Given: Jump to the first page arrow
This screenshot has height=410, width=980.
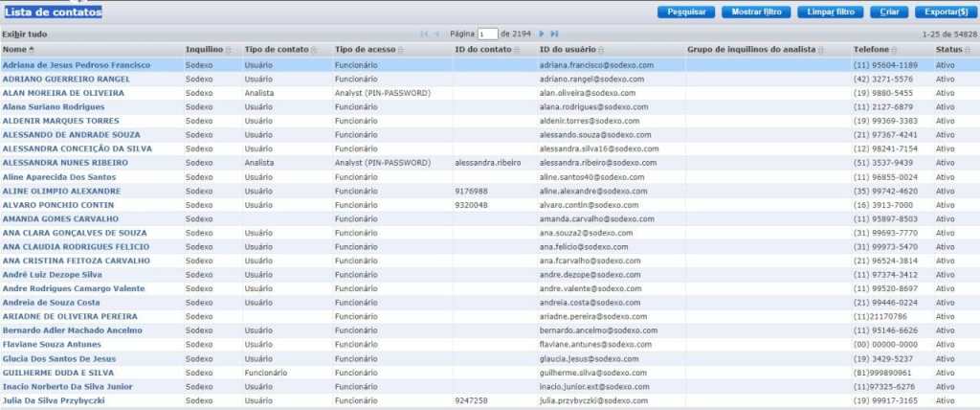Looking at the screenshot, I should [x=424, y=34].
